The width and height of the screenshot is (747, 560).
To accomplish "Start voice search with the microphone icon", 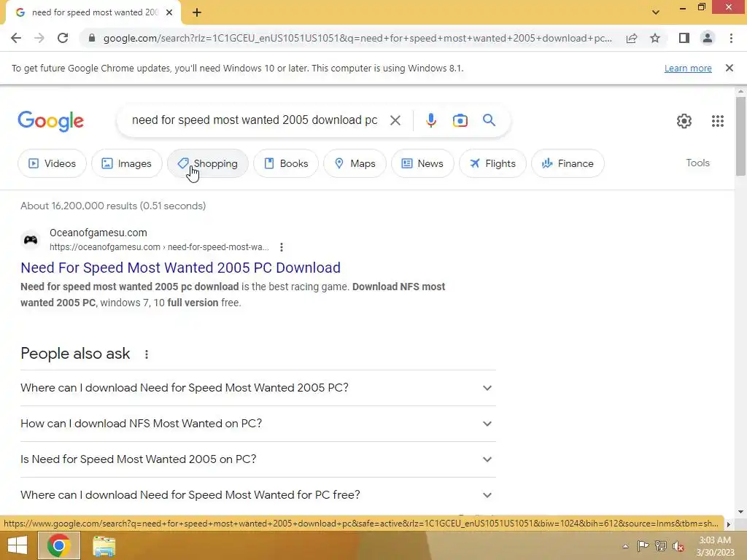I will [430, 120].
